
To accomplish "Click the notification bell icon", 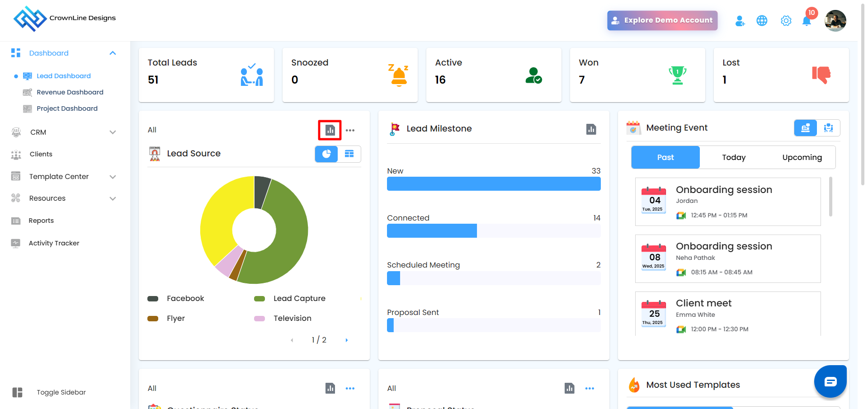I will [806, 21].
